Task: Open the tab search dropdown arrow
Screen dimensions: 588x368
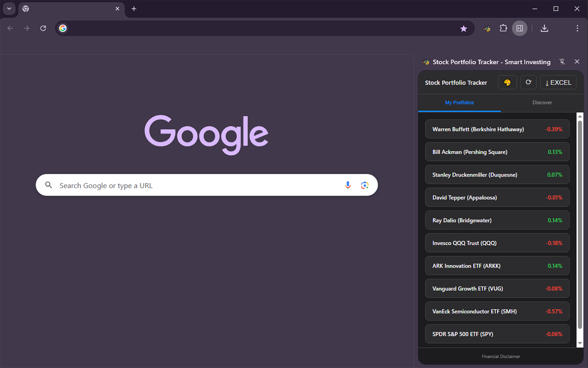Action: pyautogui.click(x=9, y=9)
